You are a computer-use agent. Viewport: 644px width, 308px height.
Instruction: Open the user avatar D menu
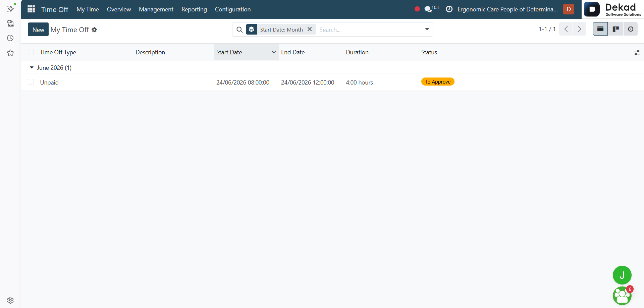(569, 9)
